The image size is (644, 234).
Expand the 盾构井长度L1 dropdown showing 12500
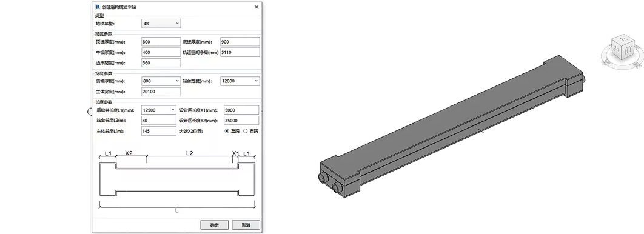(x=158, y=110)
